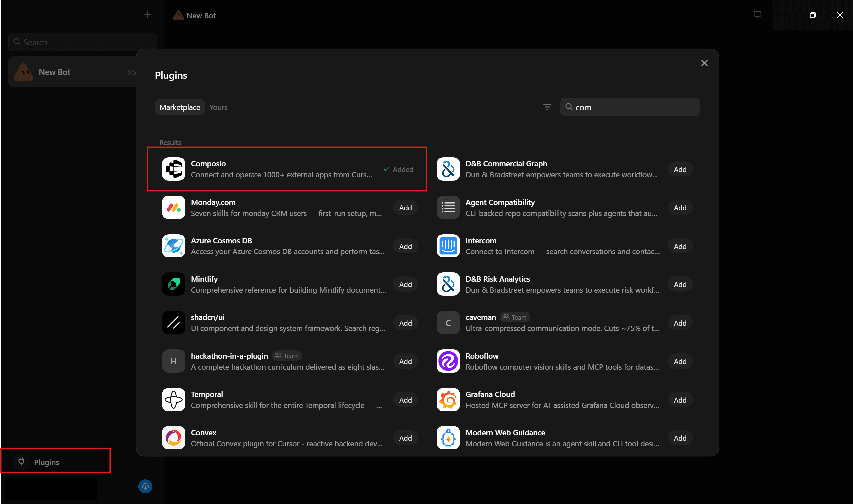Screen dimensions: 853x504
Task: Click the Monday.com plugin icon
Action: (174, 208)
